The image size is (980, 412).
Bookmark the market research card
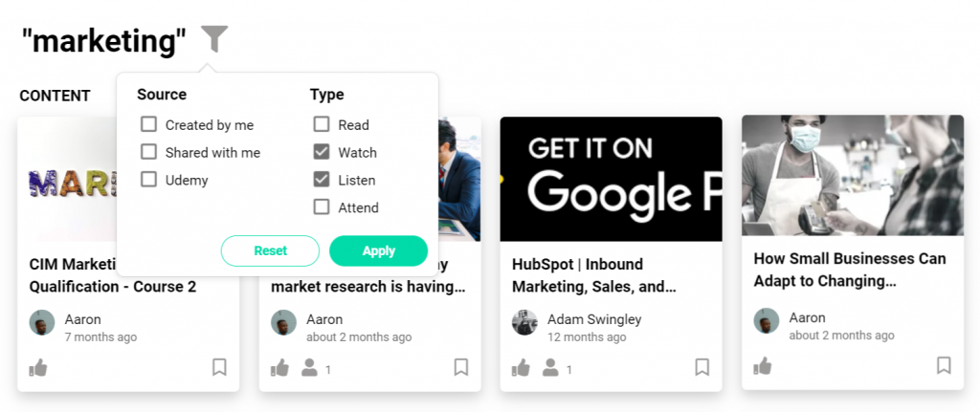pyautogui.click(x=461, y=367)
